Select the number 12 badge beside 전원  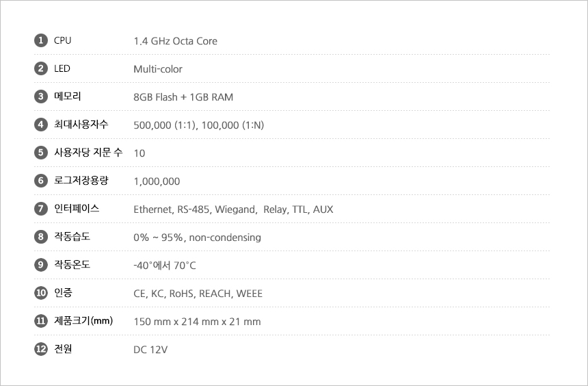pyautogui.click(x=40, y=349)
